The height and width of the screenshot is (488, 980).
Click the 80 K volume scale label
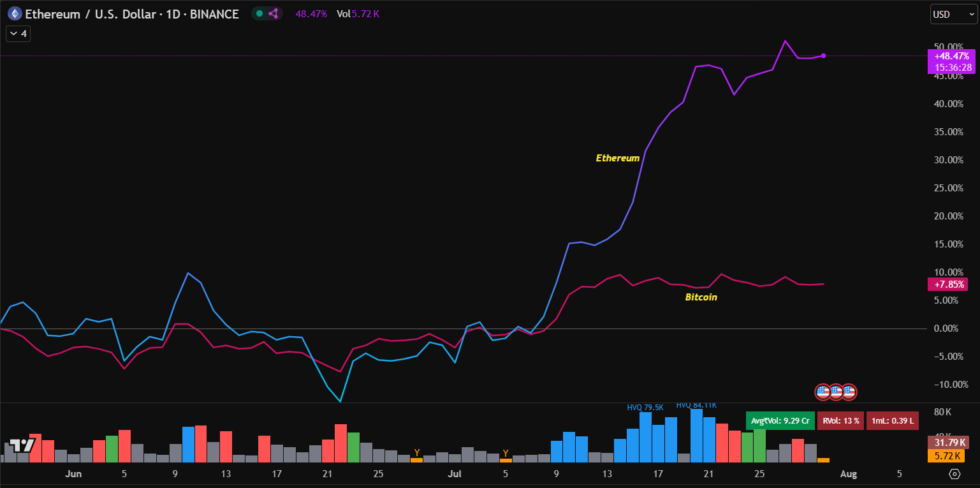click(942, 412)
